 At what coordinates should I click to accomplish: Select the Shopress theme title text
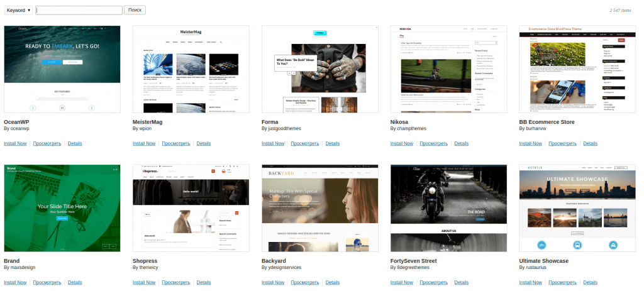coord(145,261)
